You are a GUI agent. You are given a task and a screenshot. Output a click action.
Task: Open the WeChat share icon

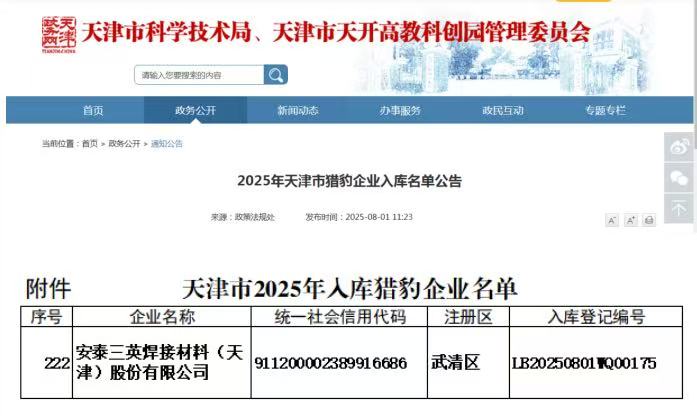[679, 178]
